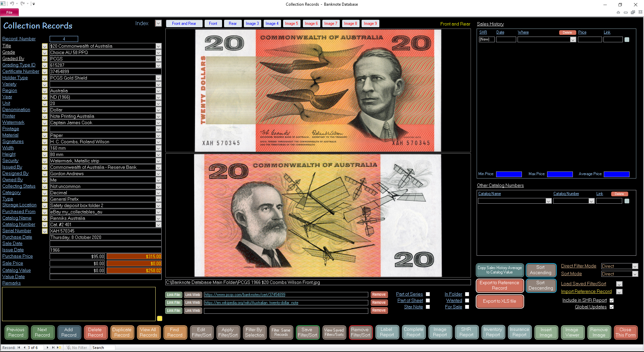
Task: Click the Access application icon in title bar
Action: (x=3, y=4)
